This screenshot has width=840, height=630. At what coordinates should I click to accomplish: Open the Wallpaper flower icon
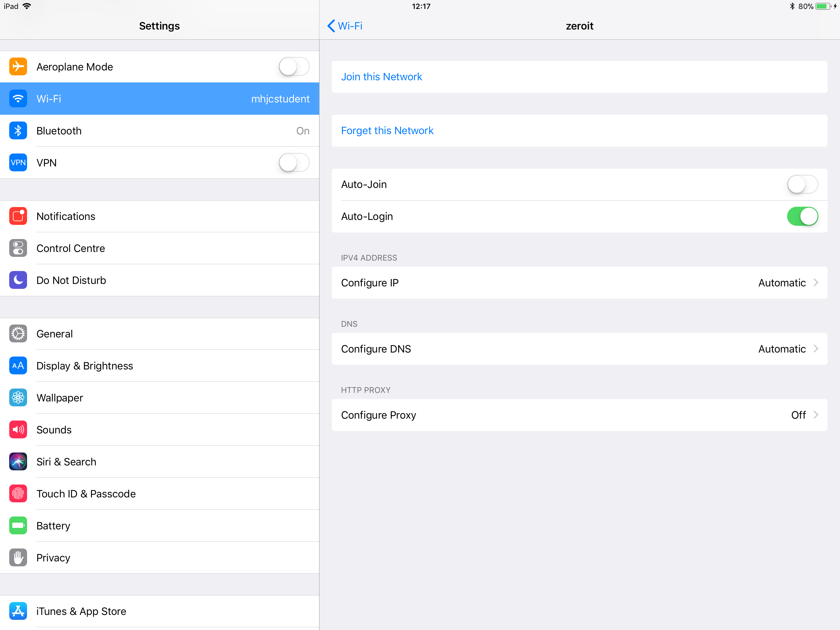[x=18, y=397]
